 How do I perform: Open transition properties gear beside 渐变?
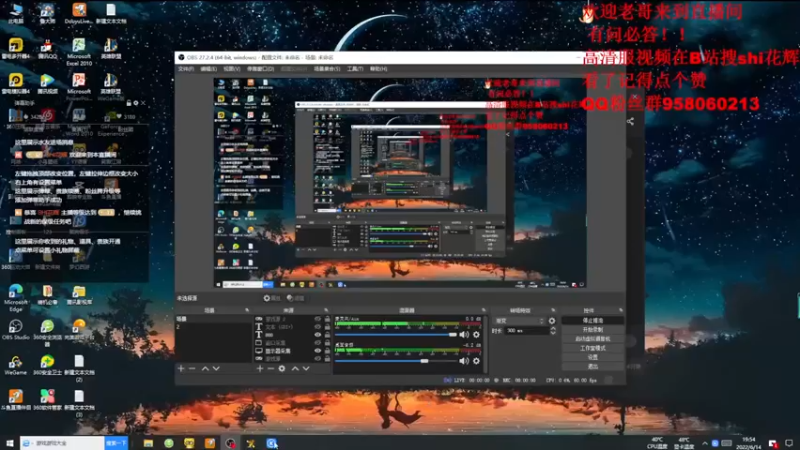[552, 321]
